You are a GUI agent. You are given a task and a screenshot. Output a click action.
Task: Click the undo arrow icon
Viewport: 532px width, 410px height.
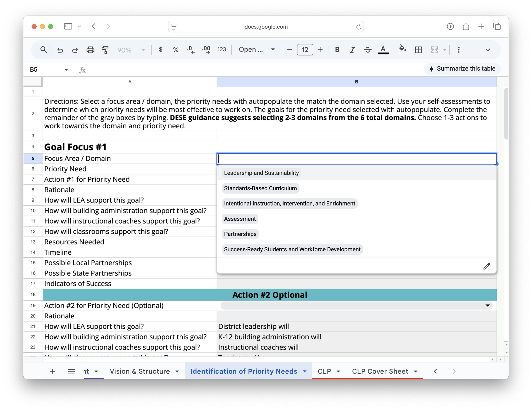tap(60, 50)
